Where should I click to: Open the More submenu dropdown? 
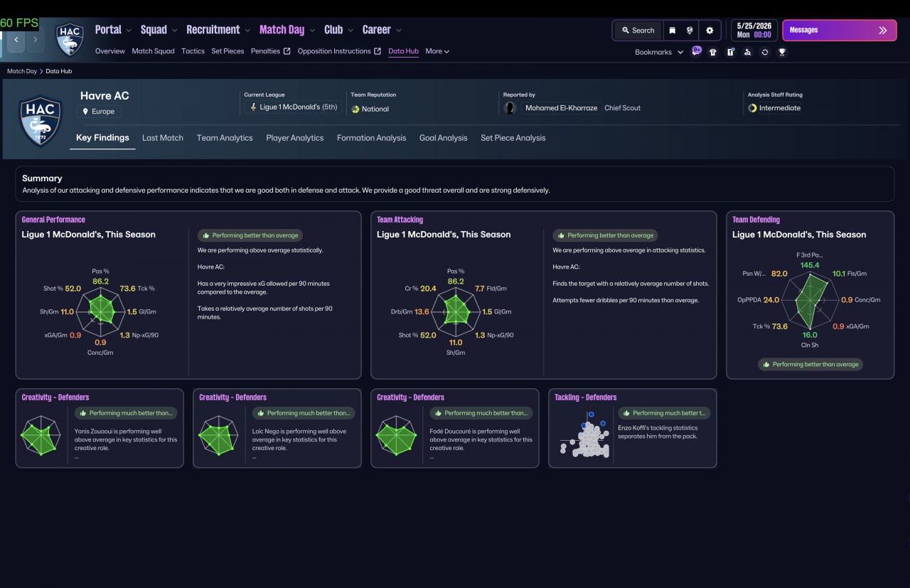[437, 51]
